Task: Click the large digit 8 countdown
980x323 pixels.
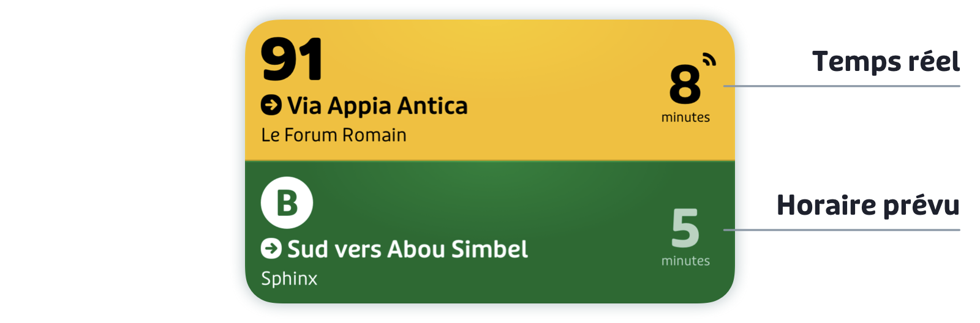Action: [x=685, y=84]
